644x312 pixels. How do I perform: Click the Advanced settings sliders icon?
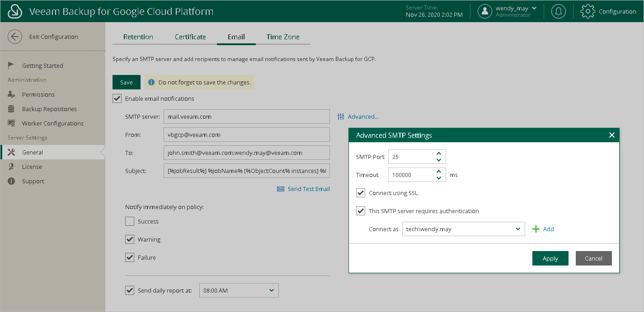341,116
